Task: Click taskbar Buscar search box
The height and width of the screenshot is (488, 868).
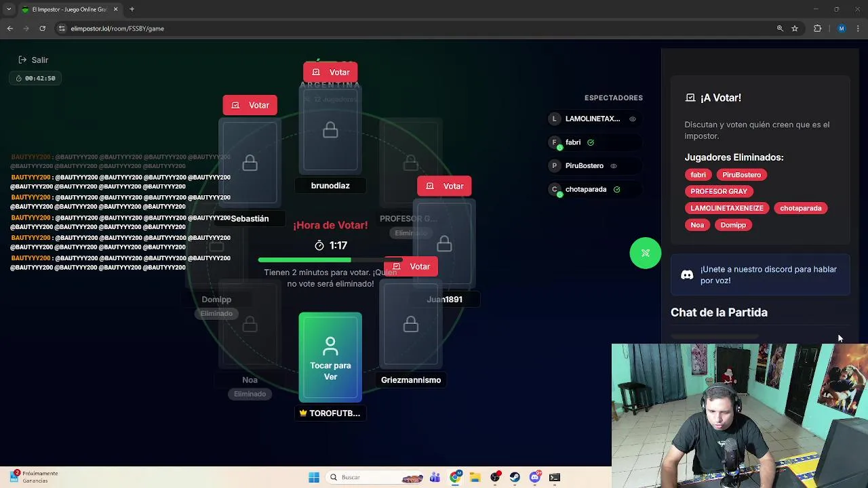Action: [x=376, y=477]
